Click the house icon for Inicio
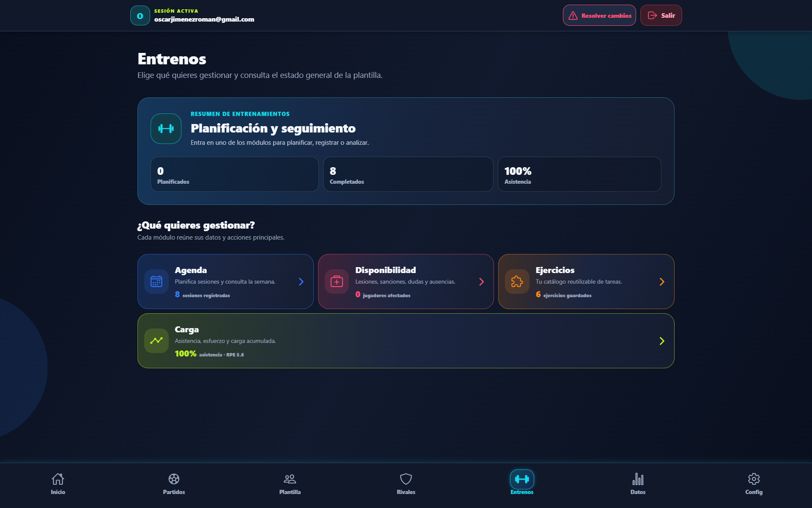The height and width of the screenshot is (508, 812). pos(58,479)
